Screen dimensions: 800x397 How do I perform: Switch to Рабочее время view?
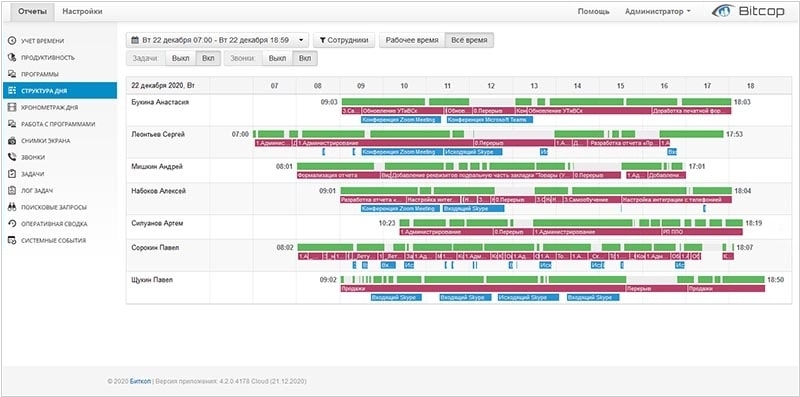coord(412,40)
